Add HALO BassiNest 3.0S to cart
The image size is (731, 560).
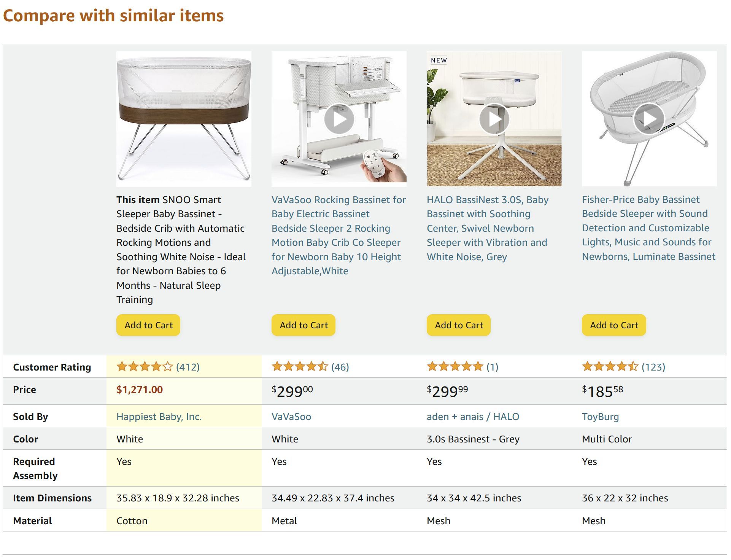(x=459, y=325)
